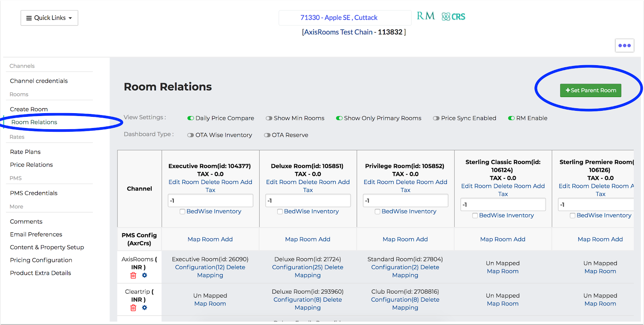Select Channel credentials from sidebar
This screenshot has width=644, height=325.
click(x=39, y=81)
